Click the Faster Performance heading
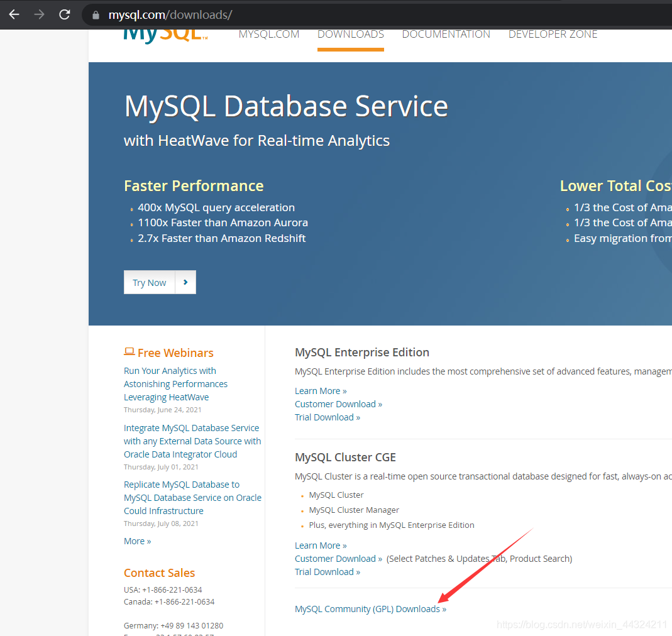 tap(194, 186)
